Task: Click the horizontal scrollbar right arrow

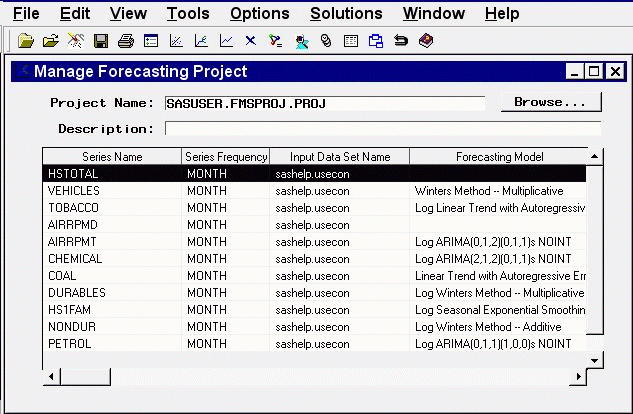Action: pyautogui.click(x=577, y=376)
